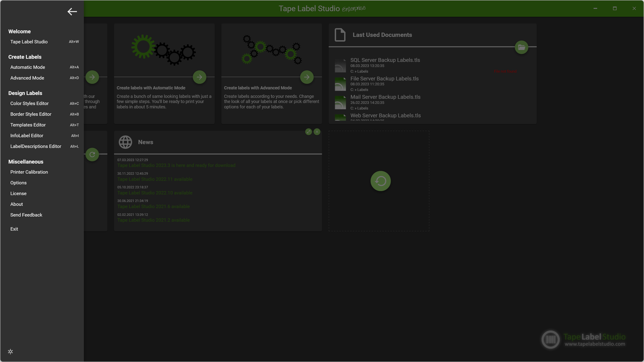Click arrow button on Automatic Mode card
644x362 pixels.
pos(199,77)
